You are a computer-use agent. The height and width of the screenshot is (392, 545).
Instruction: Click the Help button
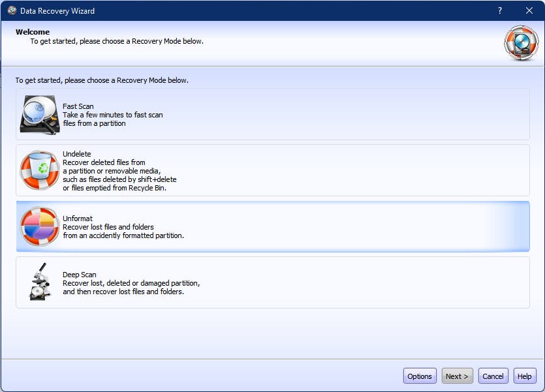pyautogui.click(x=525, y=376)
